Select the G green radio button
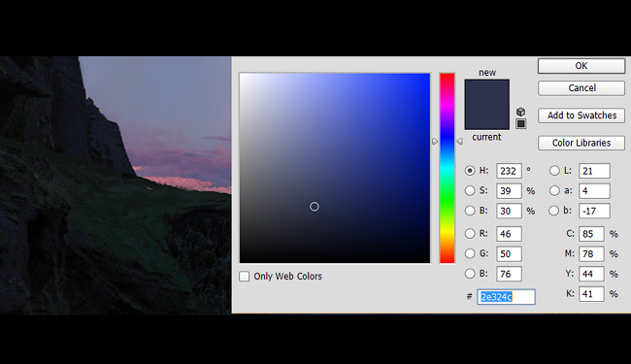Image resolution: width=631 pixels, height=364 pixels. [x=470, y=253]
